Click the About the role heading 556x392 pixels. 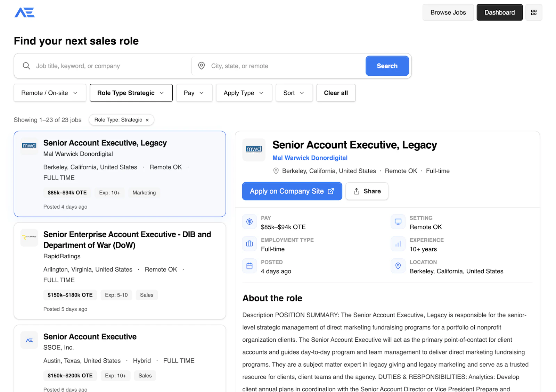(272, 298)
